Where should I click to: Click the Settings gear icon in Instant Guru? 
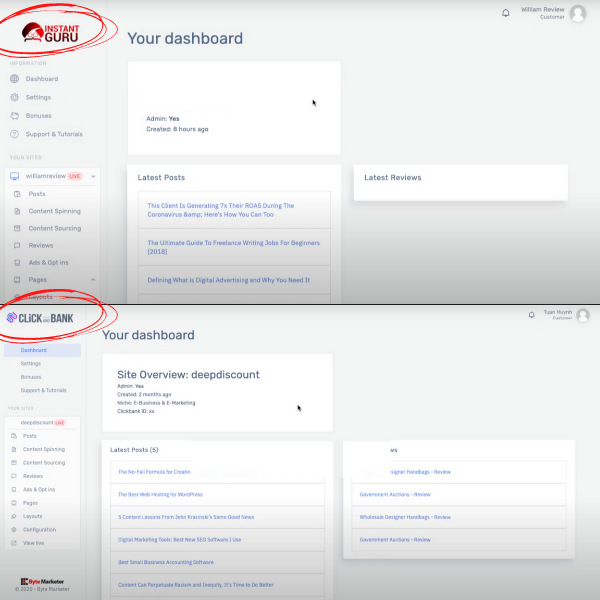15,97
